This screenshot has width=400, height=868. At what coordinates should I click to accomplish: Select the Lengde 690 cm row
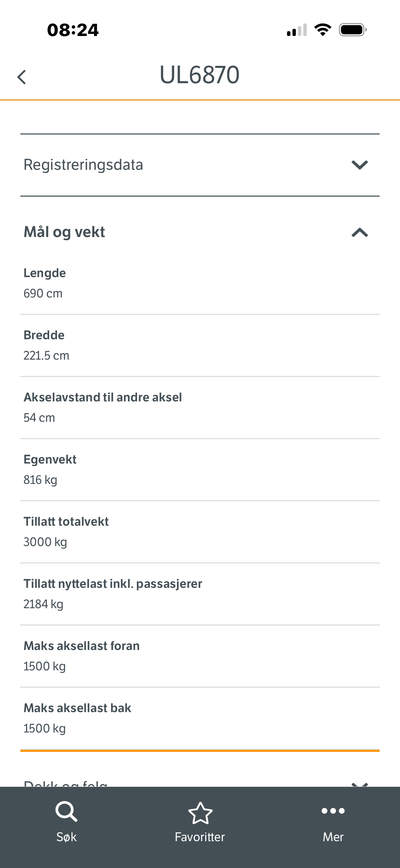coord(200,283)
